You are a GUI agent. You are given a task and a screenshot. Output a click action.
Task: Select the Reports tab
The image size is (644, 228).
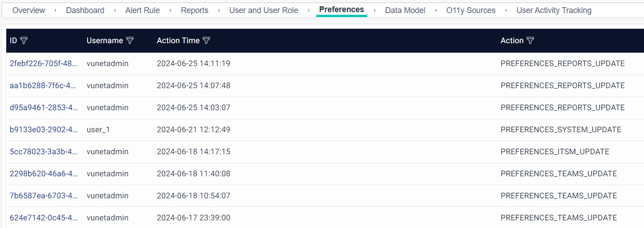[x=195, y=10]
